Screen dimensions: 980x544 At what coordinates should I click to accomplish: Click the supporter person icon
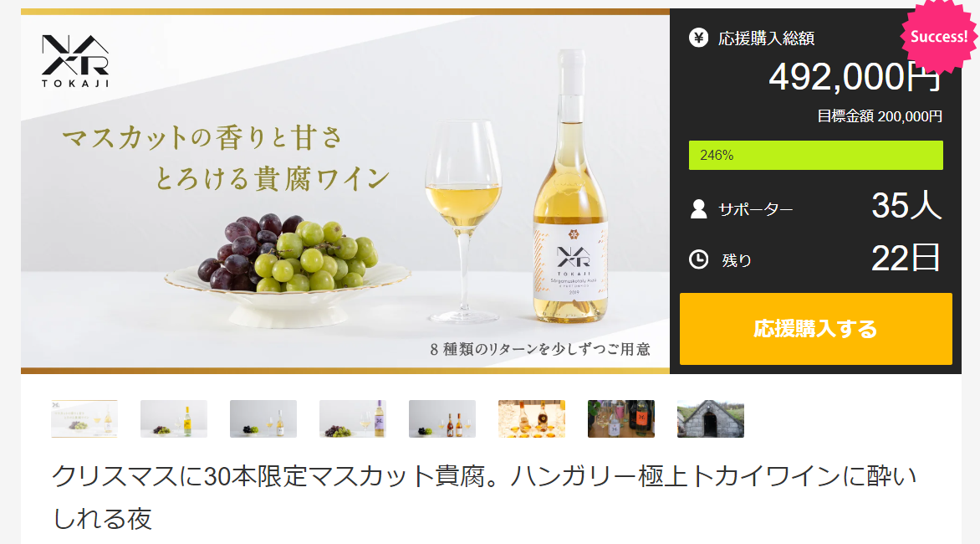tap(698, 209)
